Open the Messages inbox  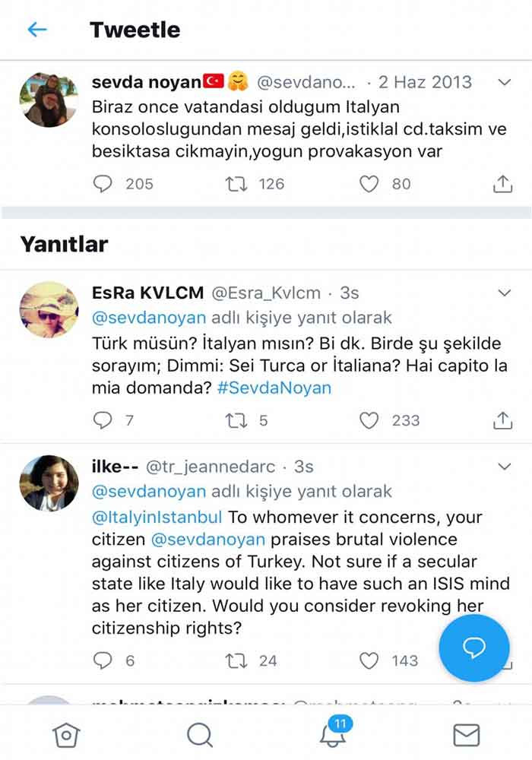click(465, 735)
